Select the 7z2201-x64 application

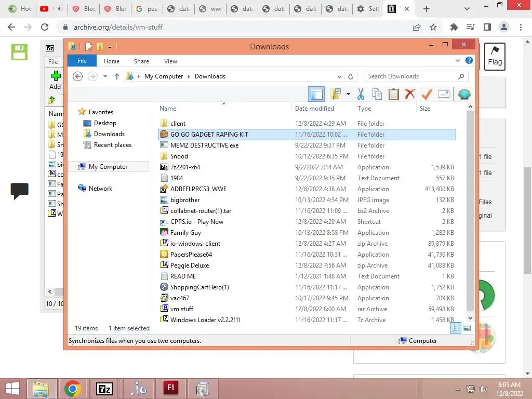pos(307,167)
